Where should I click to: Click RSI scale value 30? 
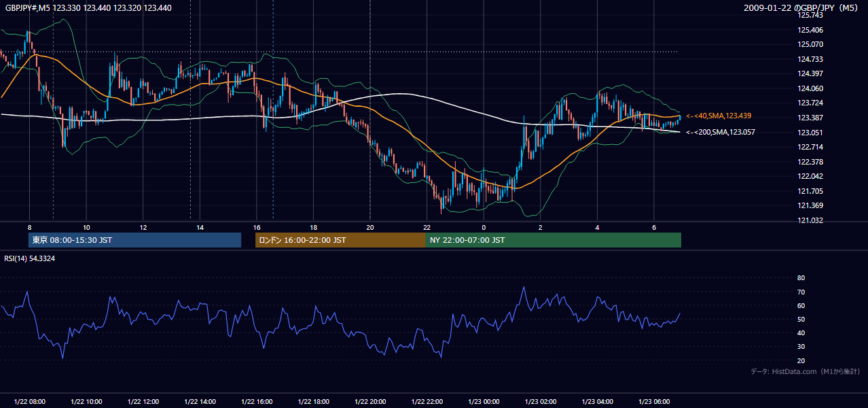pos(801,347)
